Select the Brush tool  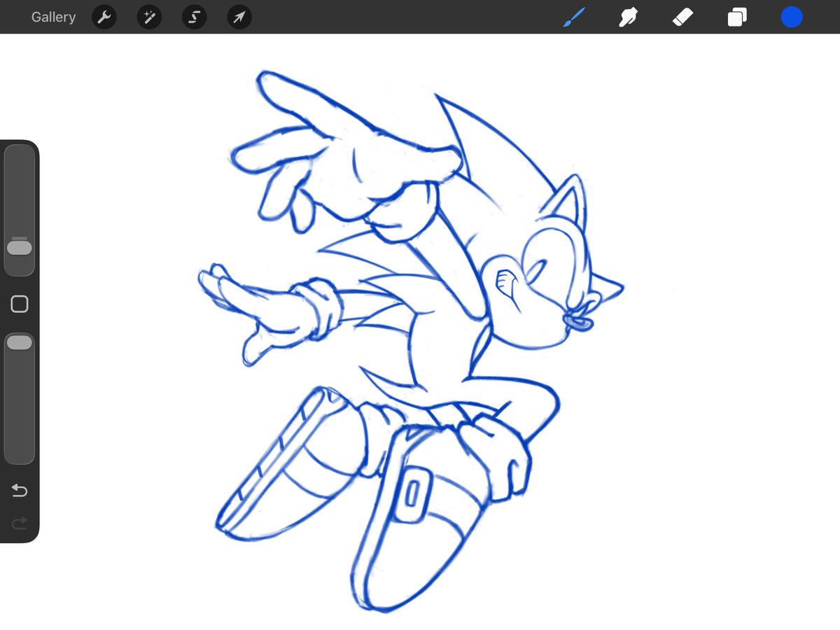pyautogui.click(x=574, y=17)
